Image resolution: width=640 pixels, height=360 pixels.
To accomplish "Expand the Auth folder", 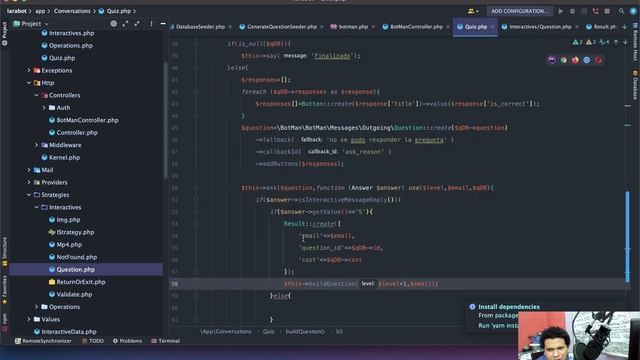I will point(44,108).
